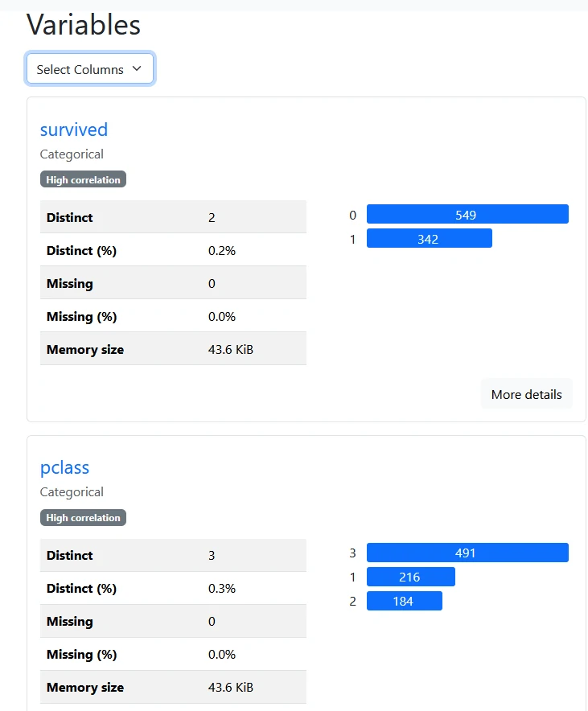This screenshot has width=588, height=711.
Task: Click the Categorical label under pclass
Action: (x=72, y=492)
